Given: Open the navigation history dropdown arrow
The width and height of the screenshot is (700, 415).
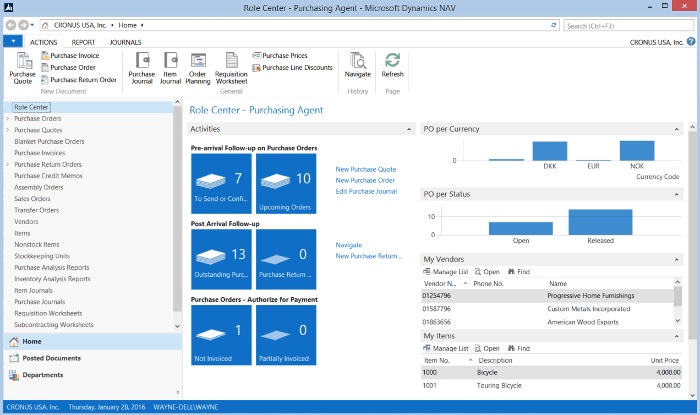Looking at the screenshot, I should [x=32, y=25].
